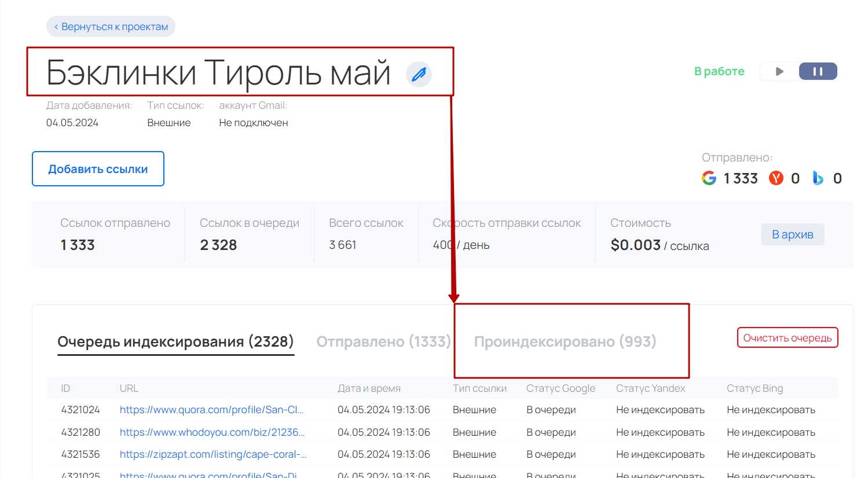The image size is (868, 478).
Task: Click the Статус Yandex column header
Action: (x=650, y=388)
